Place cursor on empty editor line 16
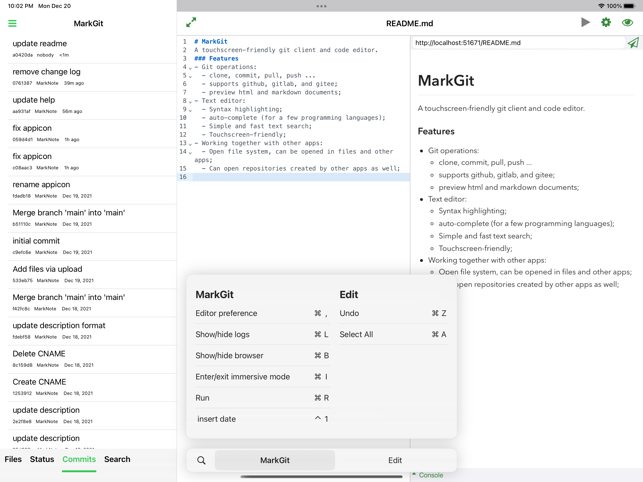Image resolution: width=643 pixels, height=482 pixels. [x=301, y=177]
